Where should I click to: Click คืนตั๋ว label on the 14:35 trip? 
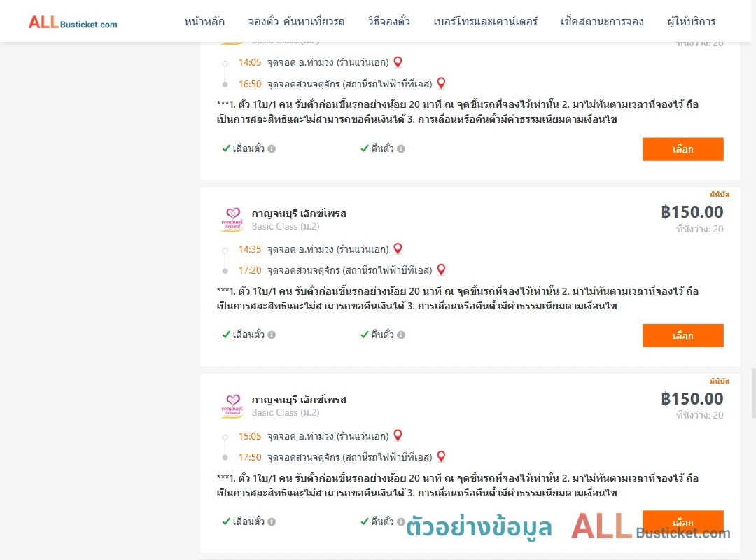pyautogui.click(x=382, y=335)
